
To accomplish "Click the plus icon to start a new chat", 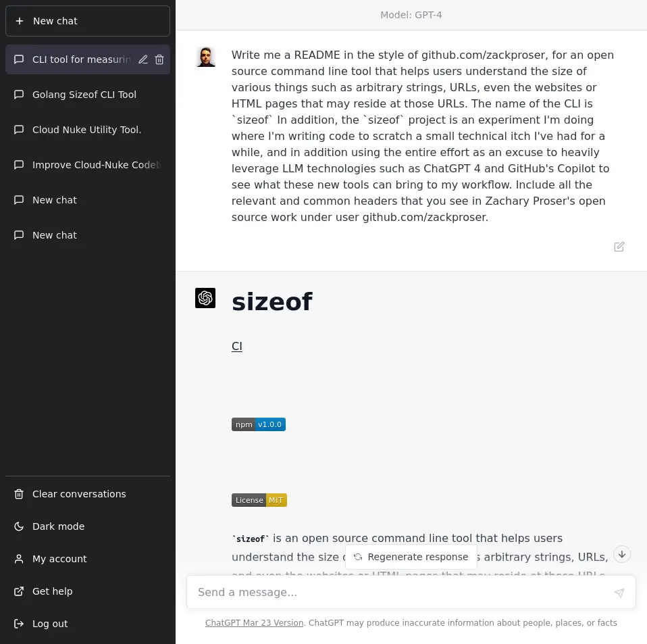I will coord(20,21).
